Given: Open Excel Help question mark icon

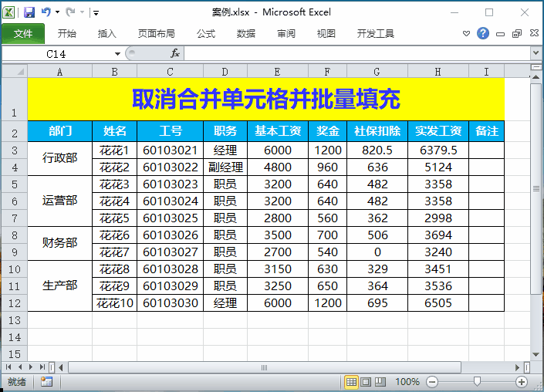Looking at the screenshot, I should click(x=483, y=33).
